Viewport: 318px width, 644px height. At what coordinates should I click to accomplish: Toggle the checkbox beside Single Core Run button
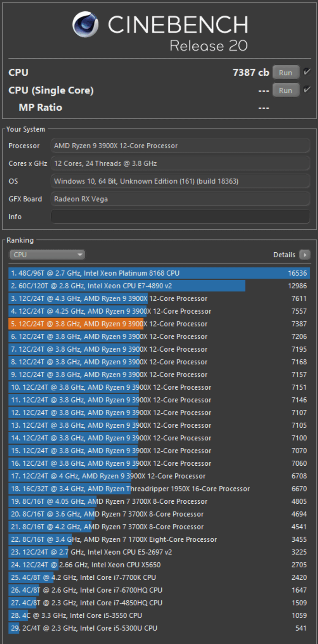pyautogui.click(x=307, y=90)
